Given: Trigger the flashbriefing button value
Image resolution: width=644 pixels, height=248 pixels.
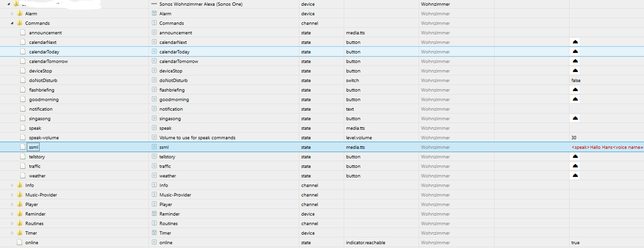Looking at the screenshot, I should coord(575,90).
